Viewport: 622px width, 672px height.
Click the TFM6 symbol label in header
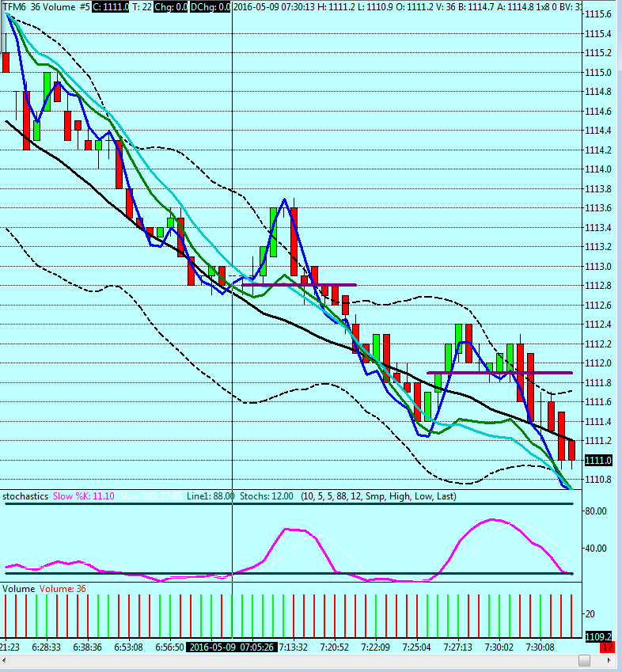tap(15, 7)
